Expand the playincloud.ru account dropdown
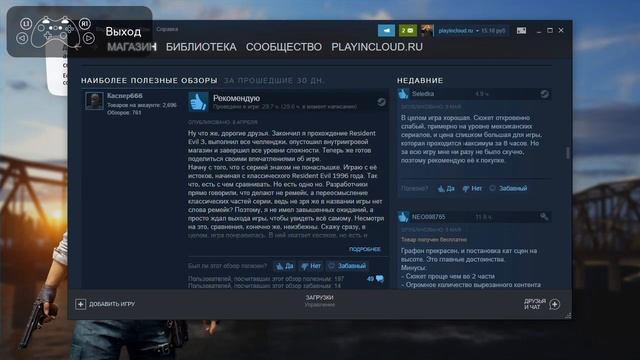Image resolution: width=640 pixels, height=360 pixels. click(x=472, y=31)
